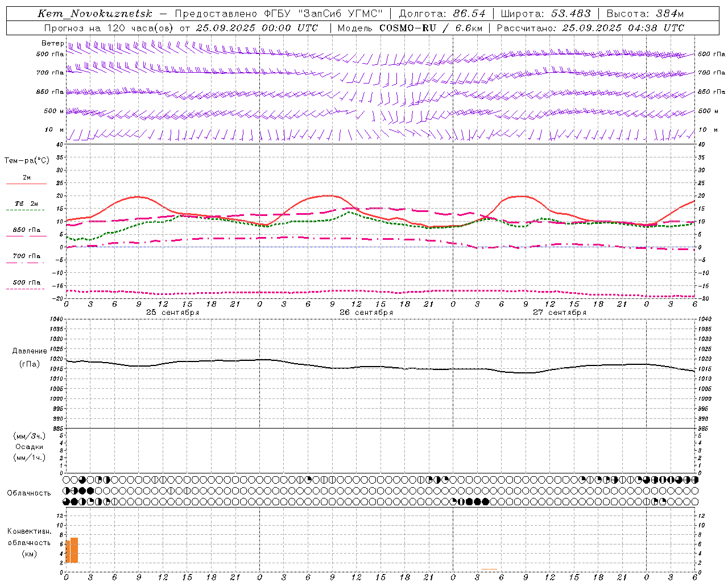728x582 pixels.
Task: Click the 27 сентября date label
Action: coord(560,313)
